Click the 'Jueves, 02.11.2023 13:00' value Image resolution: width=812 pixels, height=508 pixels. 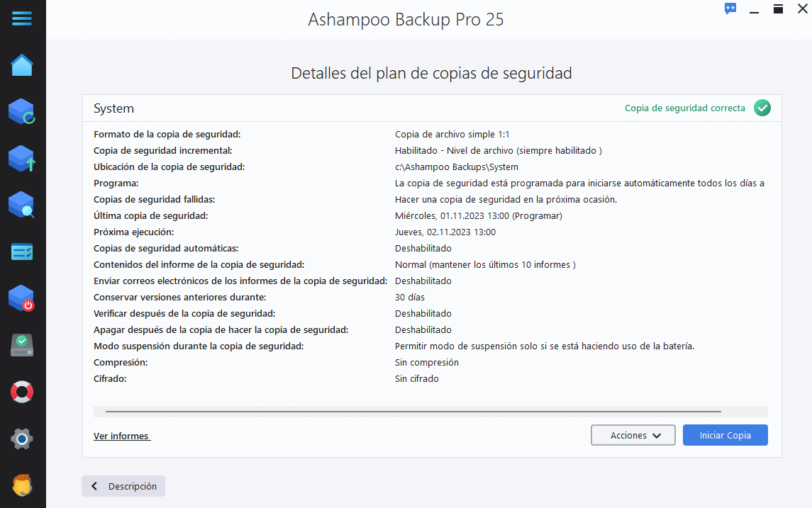point(445,232)
